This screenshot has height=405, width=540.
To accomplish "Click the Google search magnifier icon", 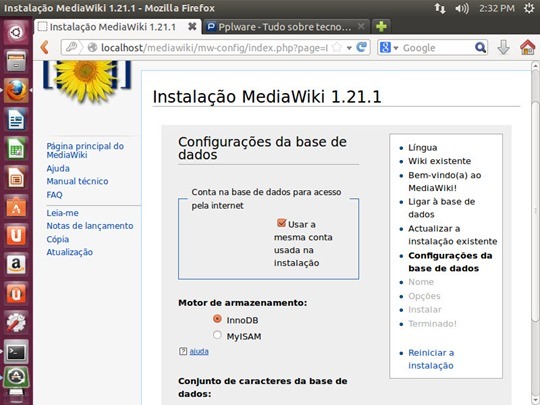I will click(x=480, y=47).
